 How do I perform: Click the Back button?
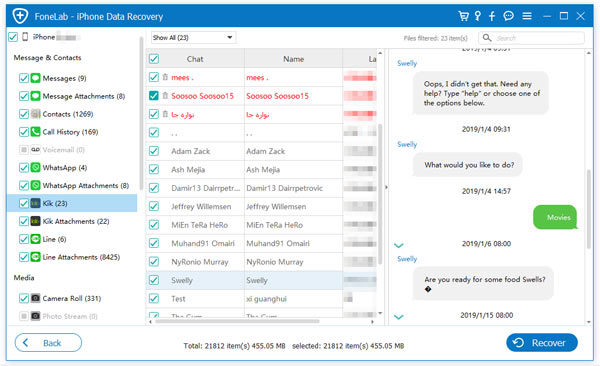coord(48,342)
